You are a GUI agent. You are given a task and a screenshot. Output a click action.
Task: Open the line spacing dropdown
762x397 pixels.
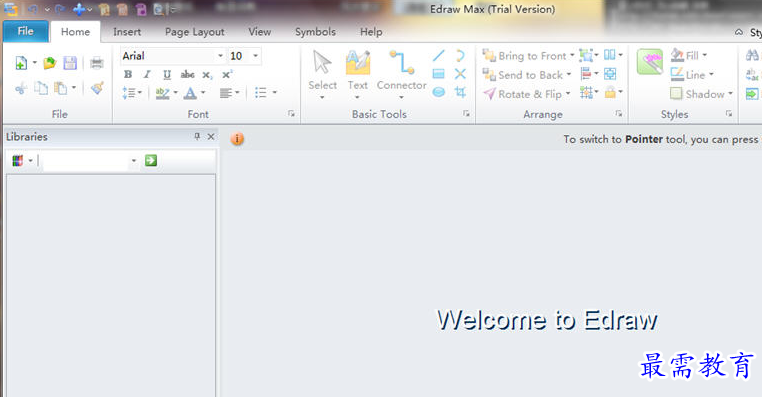[132, 92]
